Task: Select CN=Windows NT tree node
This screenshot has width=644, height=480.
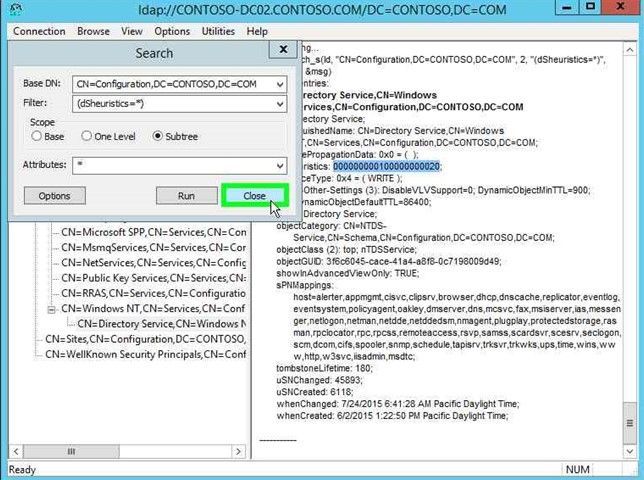Action: pyautogui.click(x=154, y=308)
